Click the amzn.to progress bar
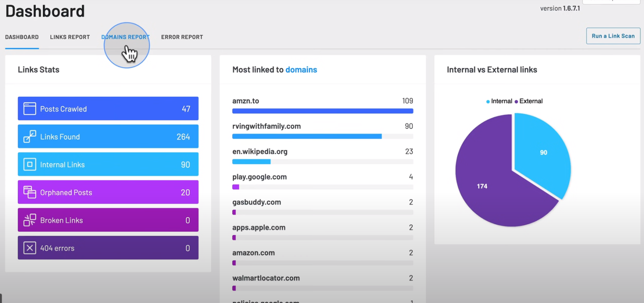644x303 pixels. click(322, 111)
